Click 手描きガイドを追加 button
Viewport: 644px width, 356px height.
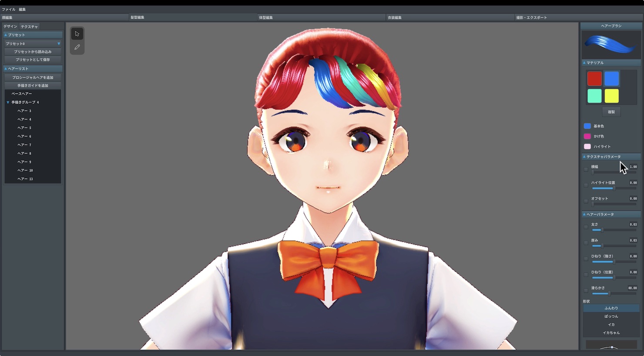click(x=33, y=86)
